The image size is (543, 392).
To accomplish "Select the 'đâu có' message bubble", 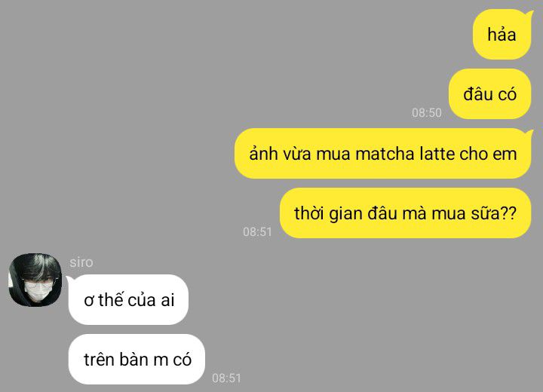I will coord(489,94).
